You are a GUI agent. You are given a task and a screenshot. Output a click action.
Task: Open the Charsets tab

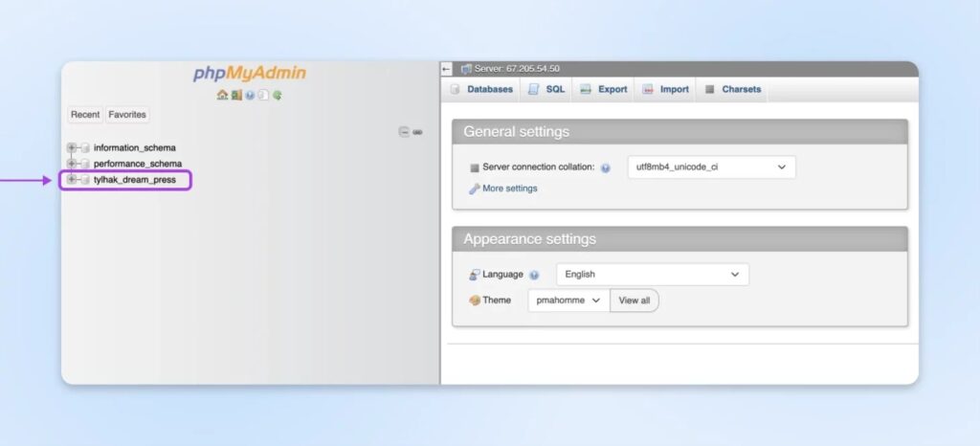coord(732,89)
